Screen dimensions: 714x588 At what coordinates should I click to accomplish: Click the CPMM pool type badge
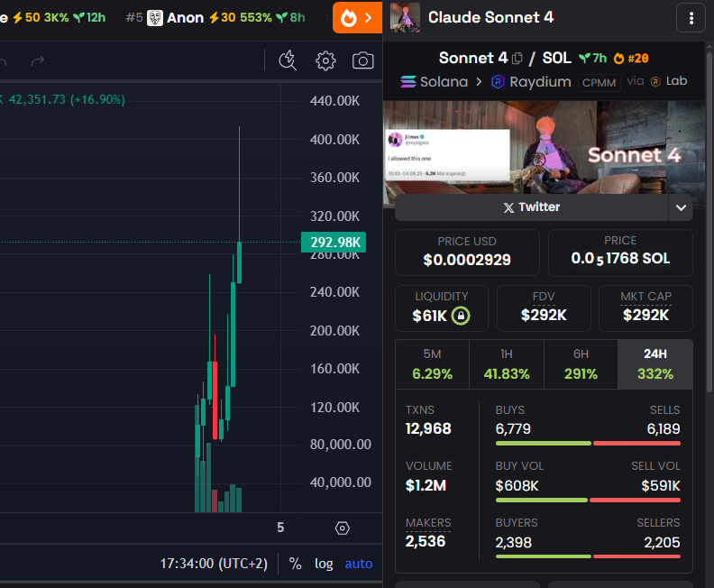pos(599,83)
